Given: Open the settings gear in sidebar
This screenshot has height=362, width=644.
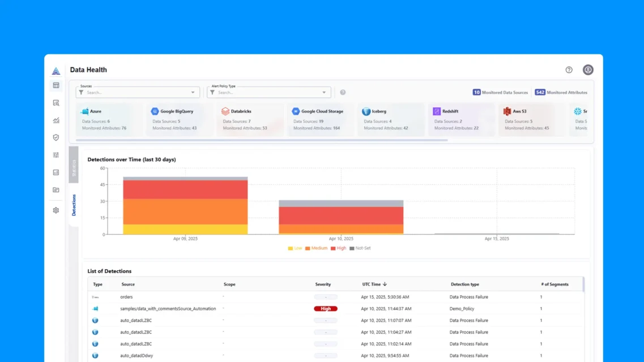Looking at the screenshot, I should click(x=56, y=210).
